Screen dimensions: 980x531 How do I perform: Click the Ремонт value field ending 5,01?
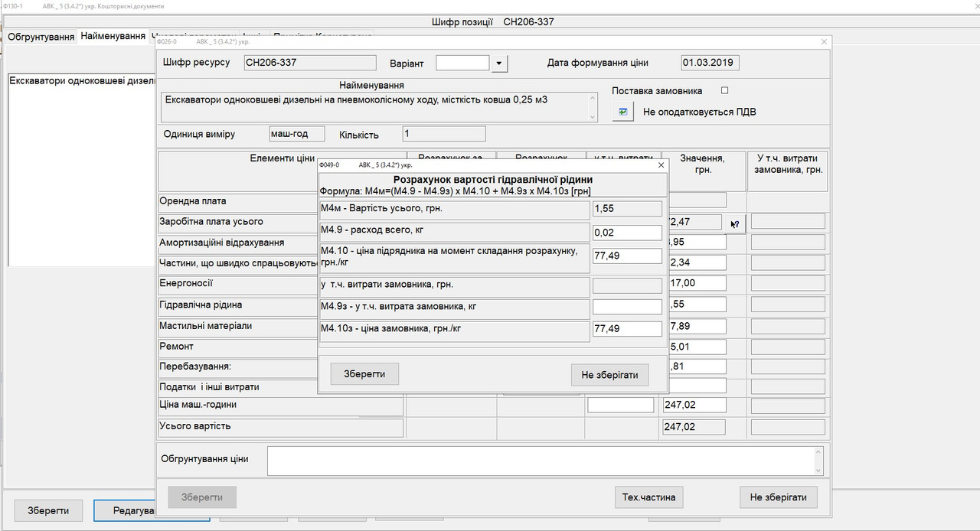point(697,347)
